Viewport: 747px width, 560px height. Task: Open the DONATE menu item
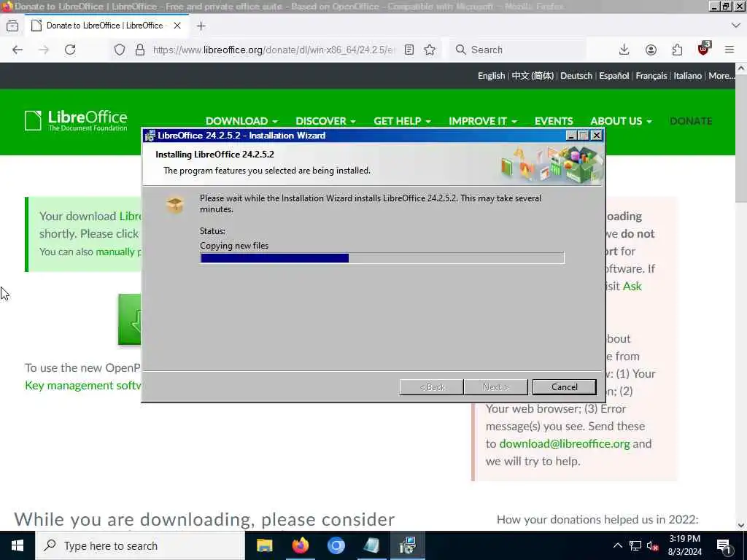691,121
